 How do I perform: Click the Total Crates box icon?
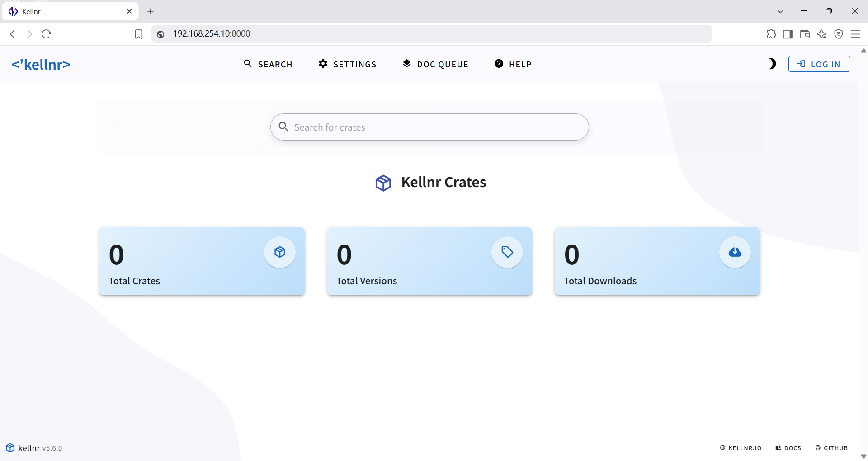(280, 252)
